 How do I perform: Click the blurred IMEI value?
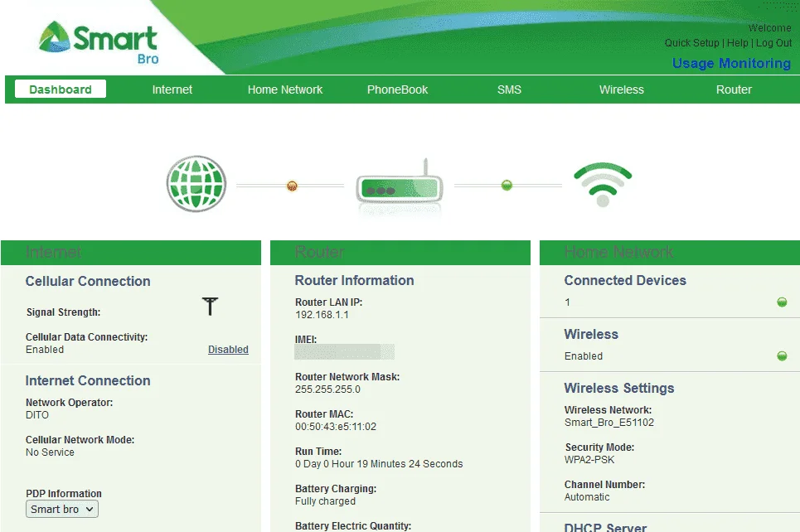(x=344, y=352)
